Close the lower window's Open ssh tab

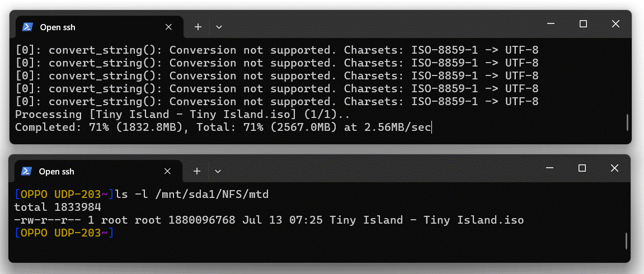(167, 172)
